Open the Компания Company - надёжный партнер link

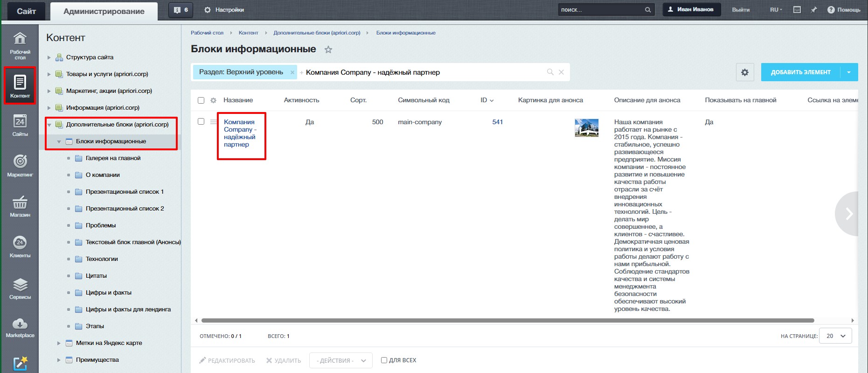pyautogui.click(x=239, y=133)
